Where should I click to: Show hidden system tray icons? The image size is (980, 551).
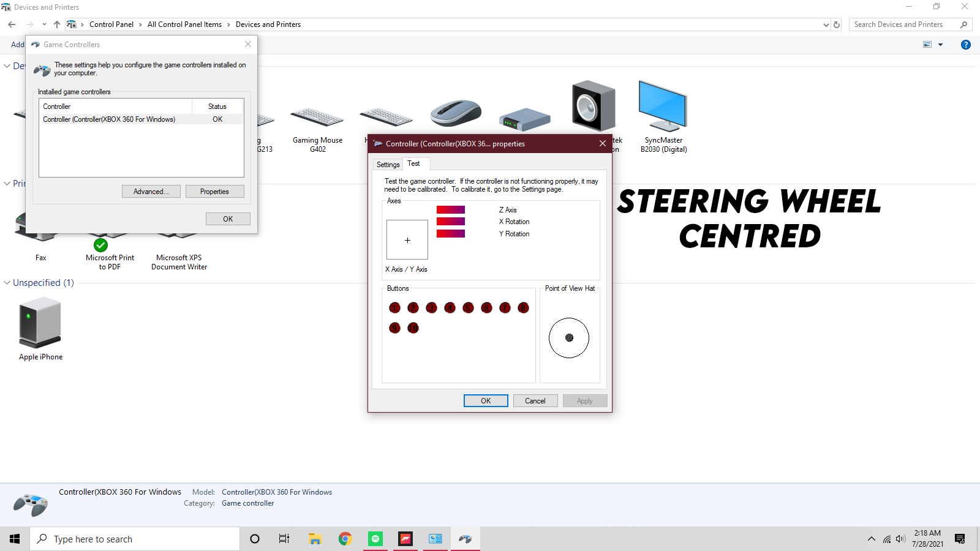[x=871, y=539]
